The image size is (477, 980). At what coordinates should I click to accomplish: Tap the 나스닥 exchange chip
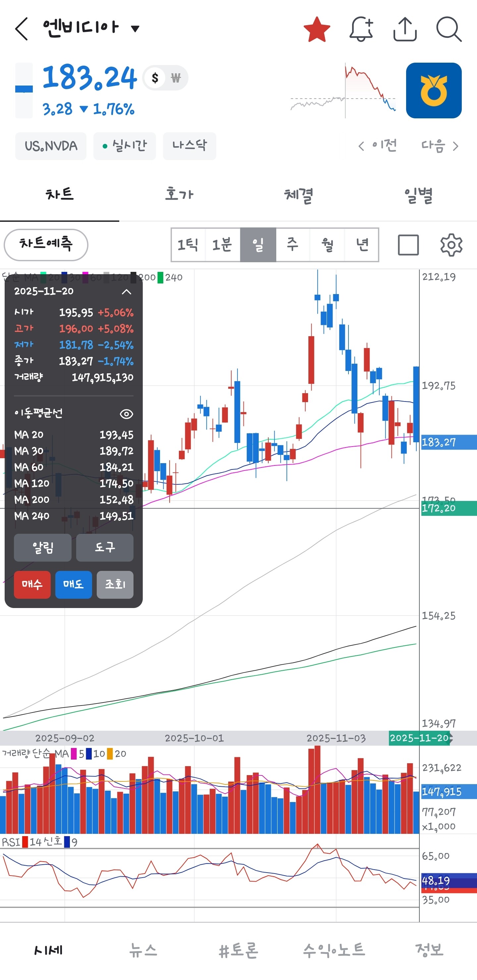pyautogui.click(x=190, y=146)
